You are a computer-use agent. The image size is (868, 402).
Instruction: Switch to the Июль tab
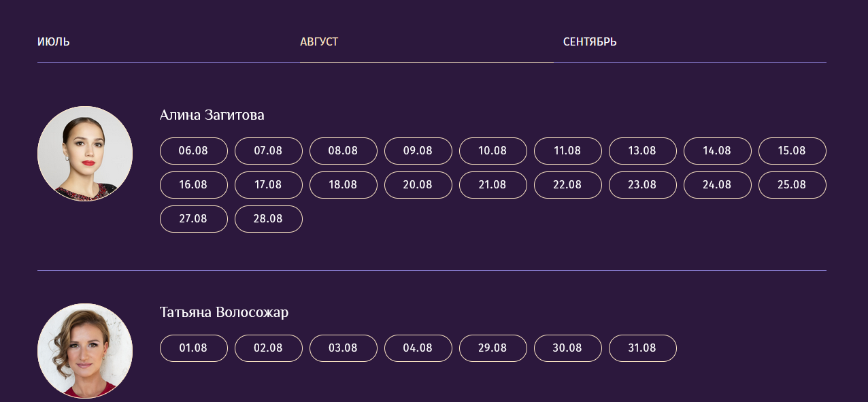[x=54, y=42]
